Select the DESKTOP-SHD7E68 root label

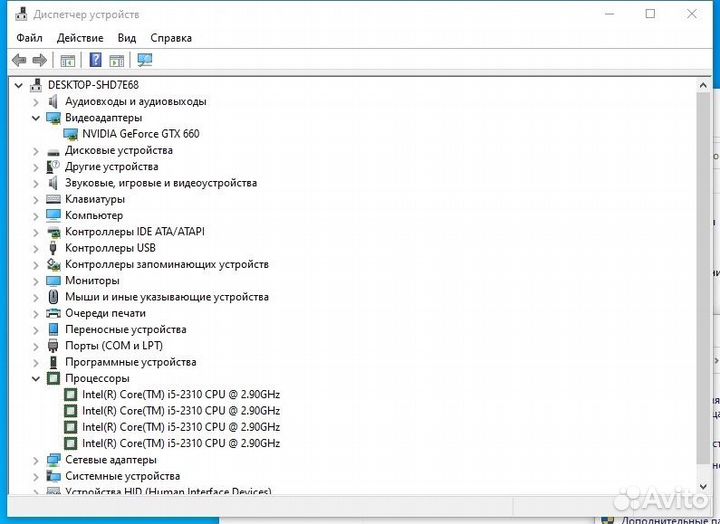(93, 85)
